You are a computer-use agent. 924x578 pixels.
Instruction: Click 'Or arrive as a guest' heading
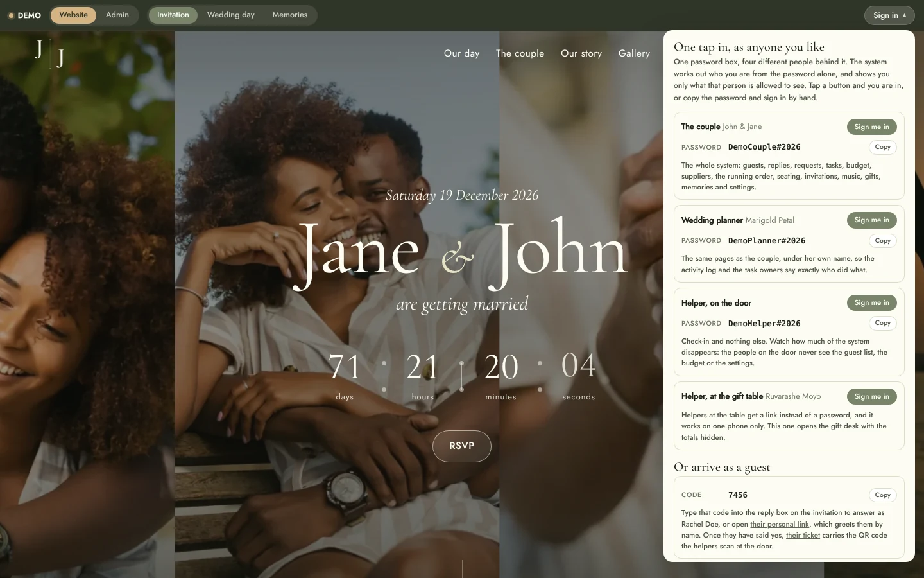[722, 467]
